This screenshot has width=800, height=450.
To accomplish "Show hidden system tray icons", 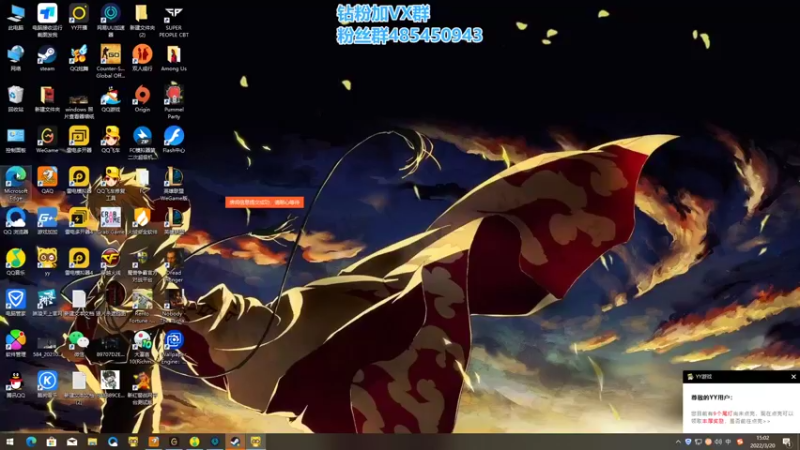I will 678,442.
